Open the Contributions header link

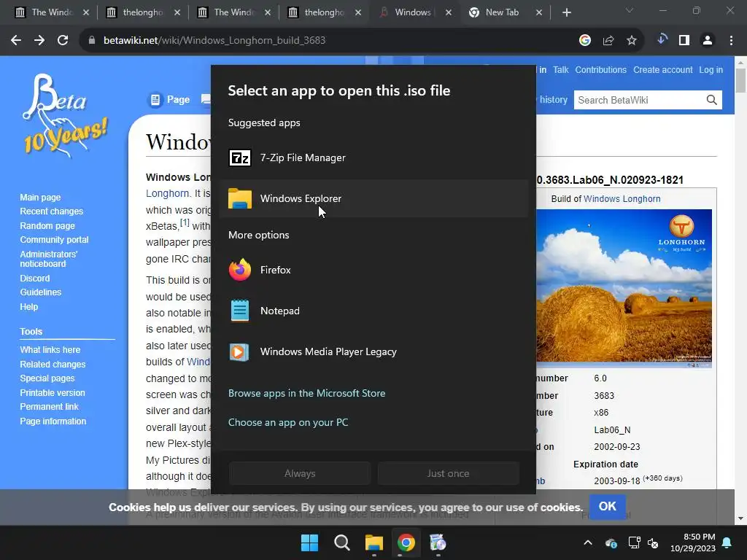(x=601, y=69)
